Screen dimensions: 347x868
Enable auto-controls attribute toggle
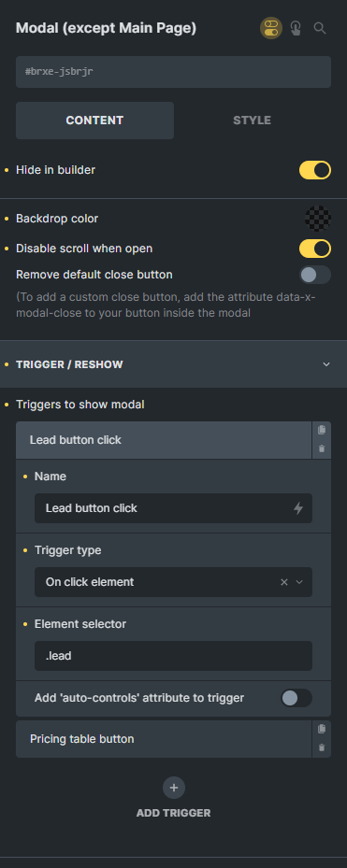[x=296, y=698]
